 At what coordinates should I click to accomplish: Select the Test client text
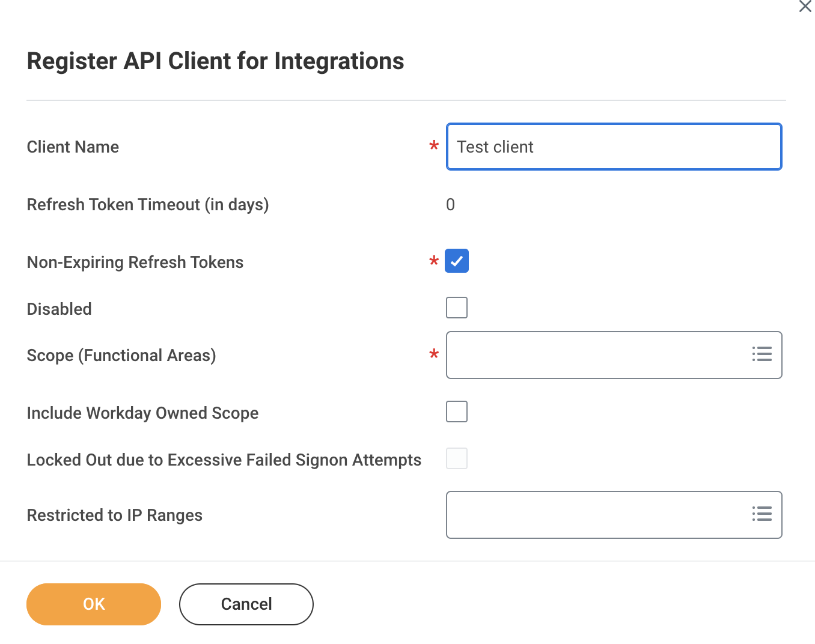[x=495, y=147]
